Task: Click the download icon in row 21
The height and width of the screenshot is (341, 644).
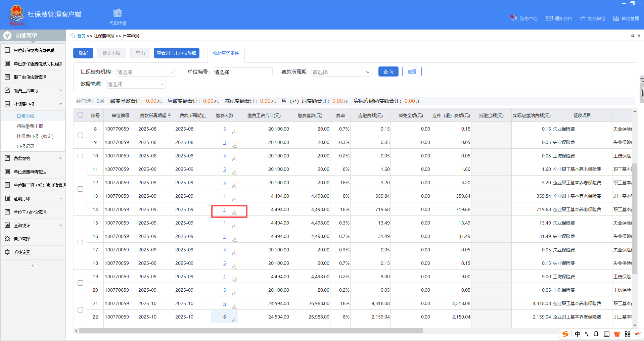Action: coord(235,306)
